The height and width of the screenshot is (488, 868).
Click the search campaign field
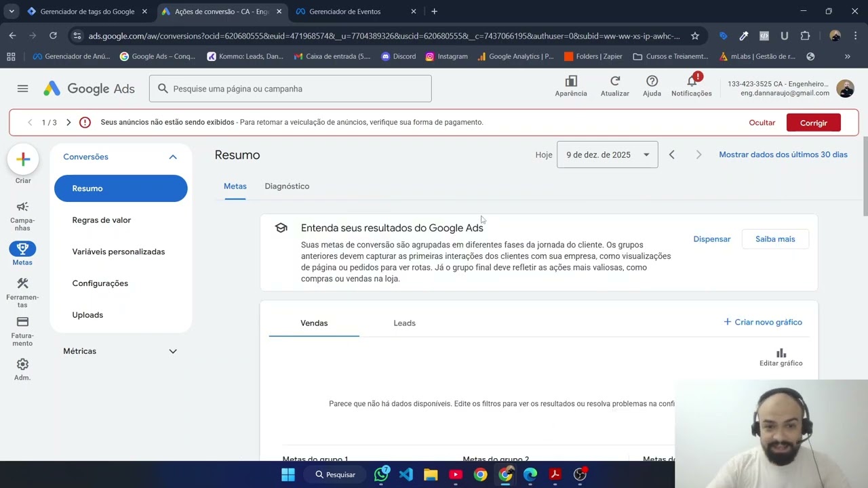290,89
